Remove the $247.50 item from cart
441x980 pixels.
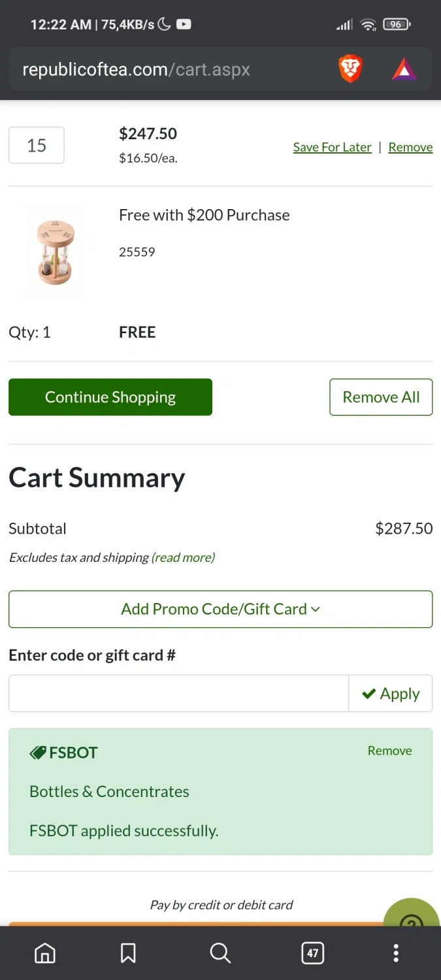[410, 147]
